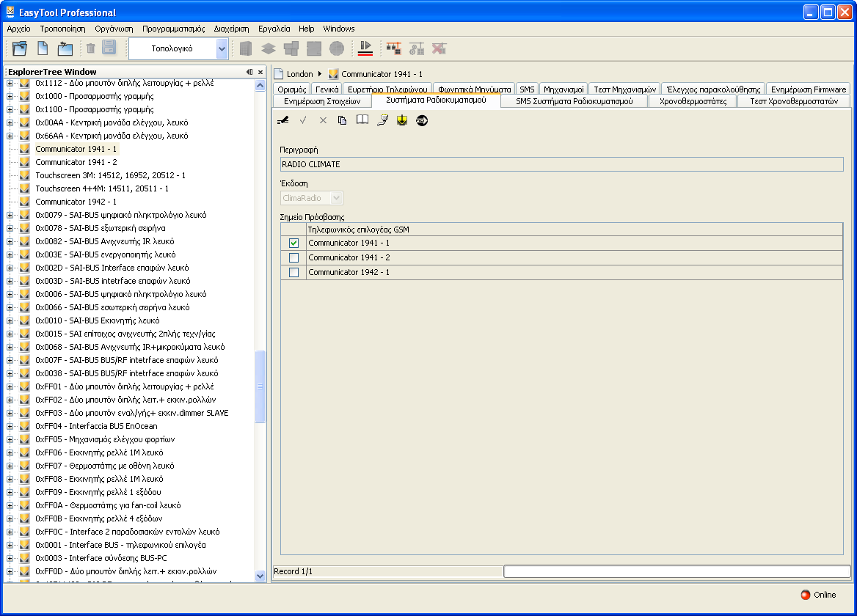857x616 pixels.
Task: Check the Communicator 1941 - 2 access point
Action: pyautogui.click(x=294, y=257)
